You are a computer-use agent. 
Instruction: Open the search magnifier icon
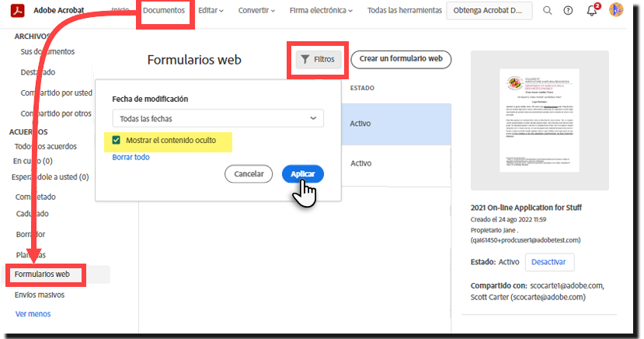[547, 10]
